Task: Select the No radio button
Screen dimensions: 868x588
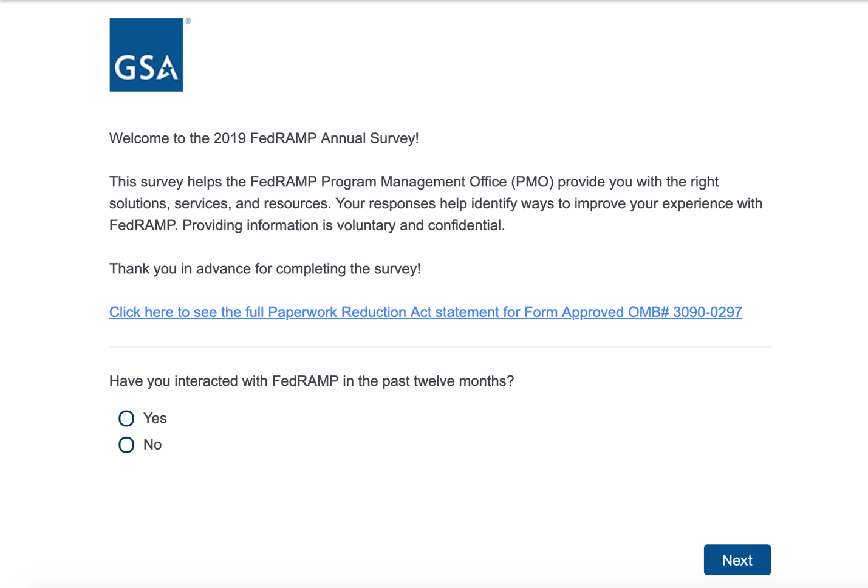Action: coord(126,445)
